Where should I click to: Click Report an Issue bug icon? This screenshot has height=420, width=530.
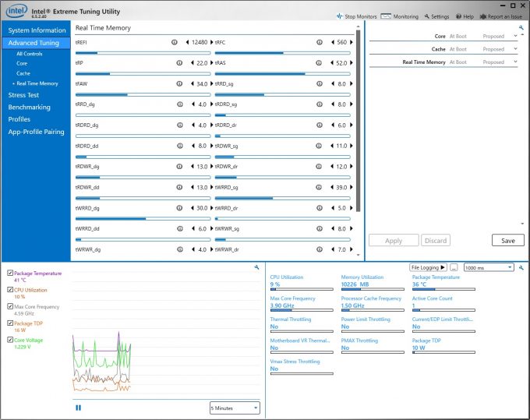pos(483,16)
